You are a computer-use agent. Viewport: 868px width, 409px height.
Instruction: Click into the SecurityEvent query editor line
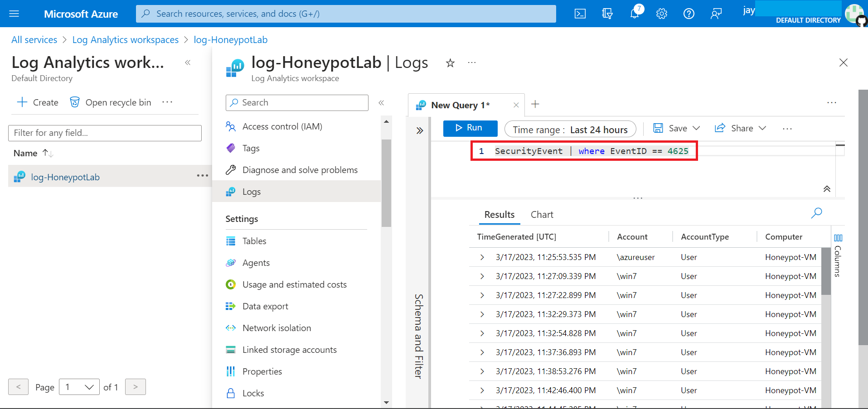(x=592, y=151)
